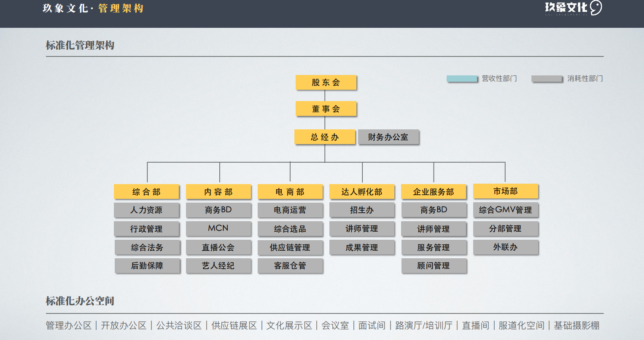Expand the 综合部 department branch
Screen dimensions: 644x340
point(146,191)
